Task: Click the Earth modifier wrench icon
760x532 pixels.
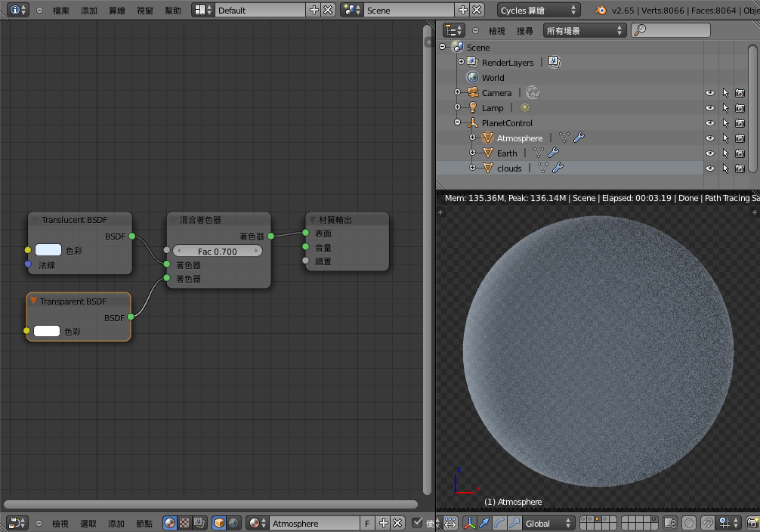Action: click(554, 153)
